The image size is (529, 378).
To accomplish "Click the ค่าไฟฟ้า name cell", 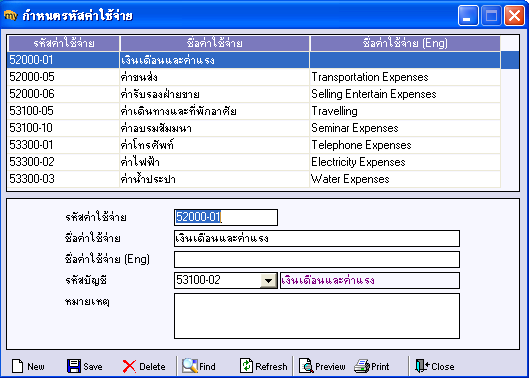I will [215, 162].
